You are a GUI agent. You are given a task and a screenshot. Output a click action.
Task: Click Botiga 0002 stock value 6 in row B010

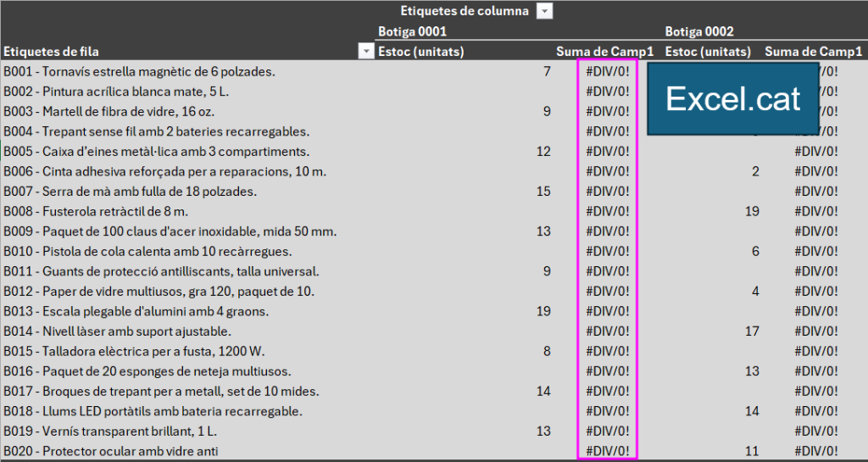pyautogui.click(x=755, y=251)
